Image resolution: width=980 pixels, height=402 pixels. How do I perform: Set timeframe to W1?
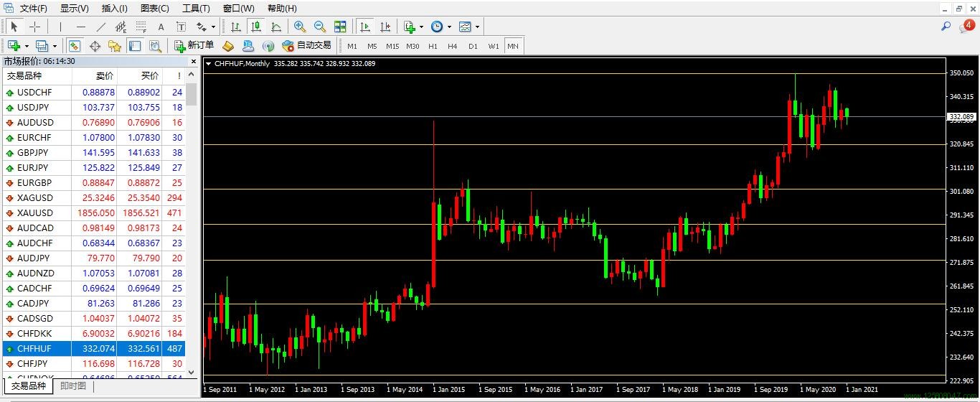(494, 46)
